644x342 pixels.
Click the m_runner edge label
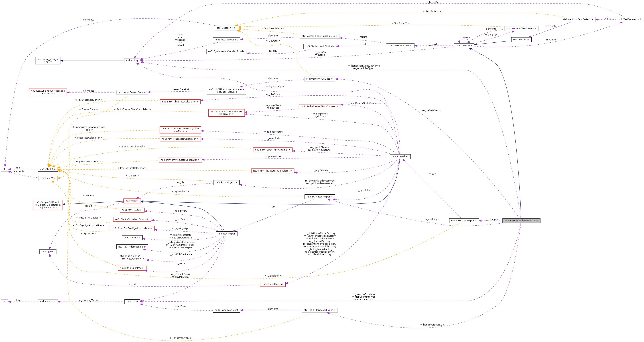(x=551, y=40)
